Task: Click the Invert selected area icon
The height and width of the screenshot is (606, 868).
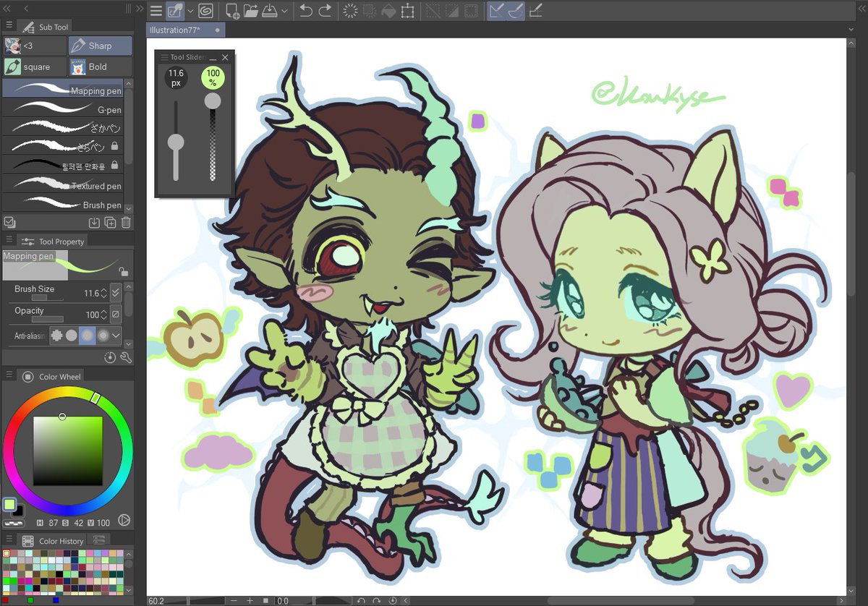Action: [x=451, y=11]
